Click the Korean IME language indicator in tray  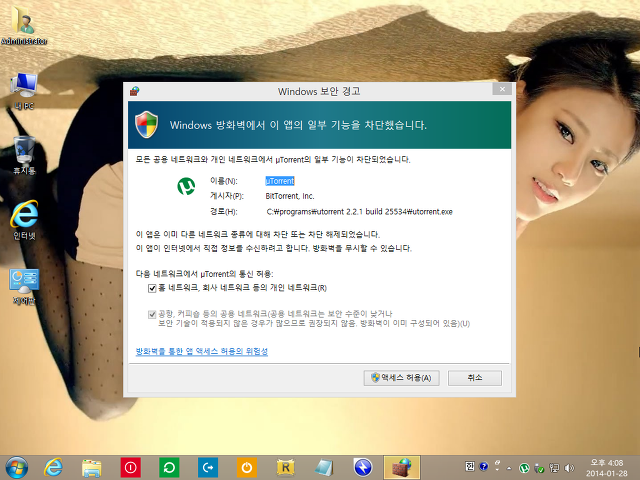pos(470,466)
